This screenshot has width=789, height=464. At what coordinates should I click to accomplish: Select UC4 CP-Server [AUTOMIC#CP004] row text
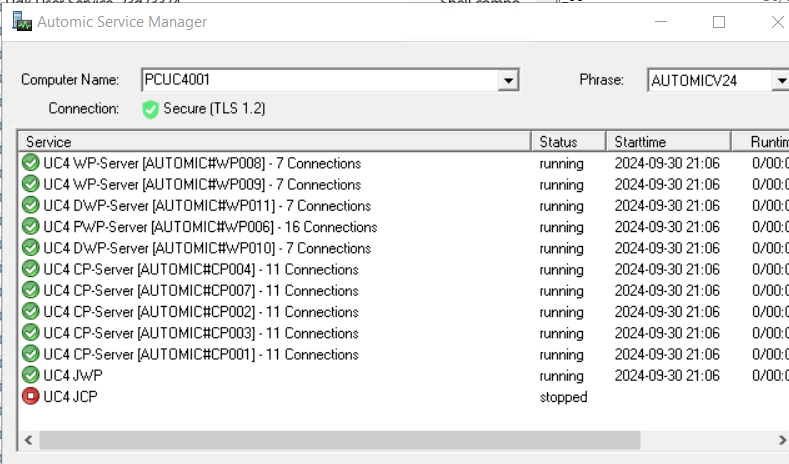(201, 269)
